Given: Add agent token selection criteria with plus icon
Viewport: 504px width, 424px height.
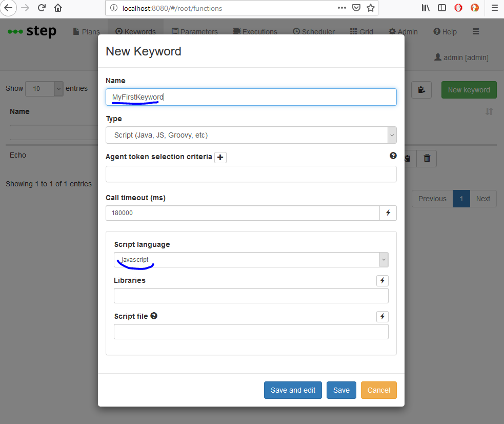Looking at the screenshot, I should (220, 157).
